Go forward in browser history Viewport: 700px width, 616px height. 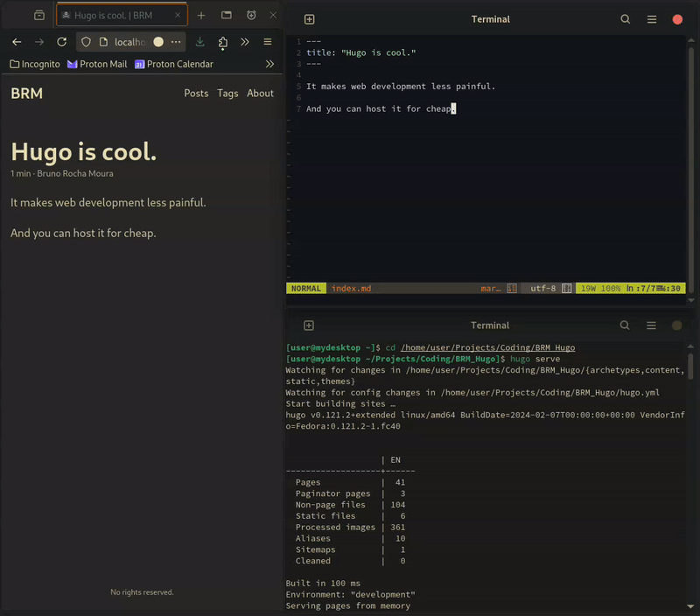pos(39,42)
